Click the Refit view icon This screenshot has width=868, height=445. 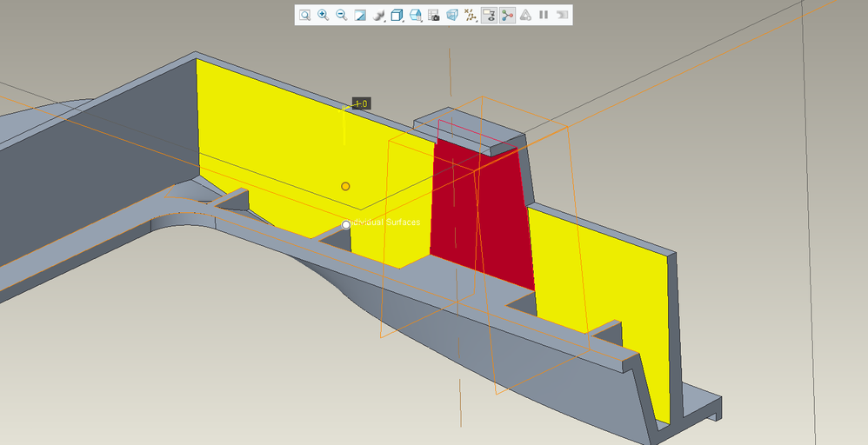pyautogui.click(x=305, y=15)
